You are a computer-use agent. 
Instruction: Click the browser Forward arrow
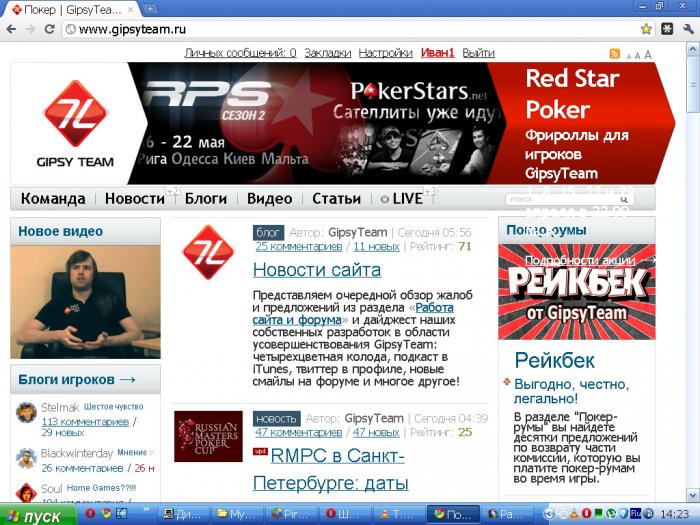(30, 29)
